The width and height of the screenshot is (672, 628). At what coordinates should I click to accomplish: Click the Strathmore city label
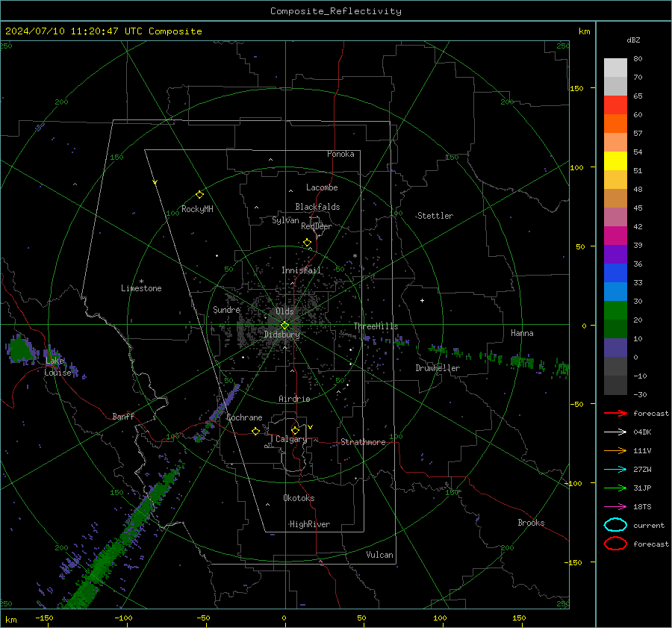(363, 442)
